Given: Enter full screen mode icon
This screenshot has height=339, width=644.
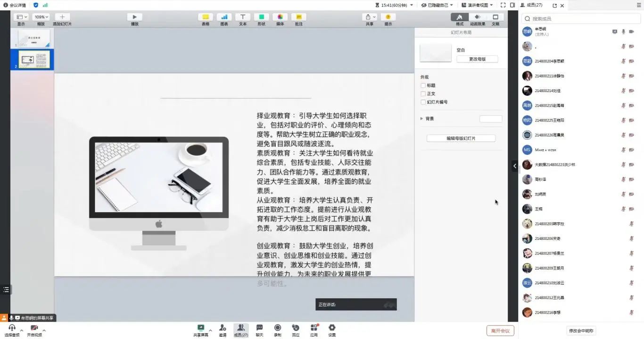Looking at the screenshot, I should [x=503, y=5].
